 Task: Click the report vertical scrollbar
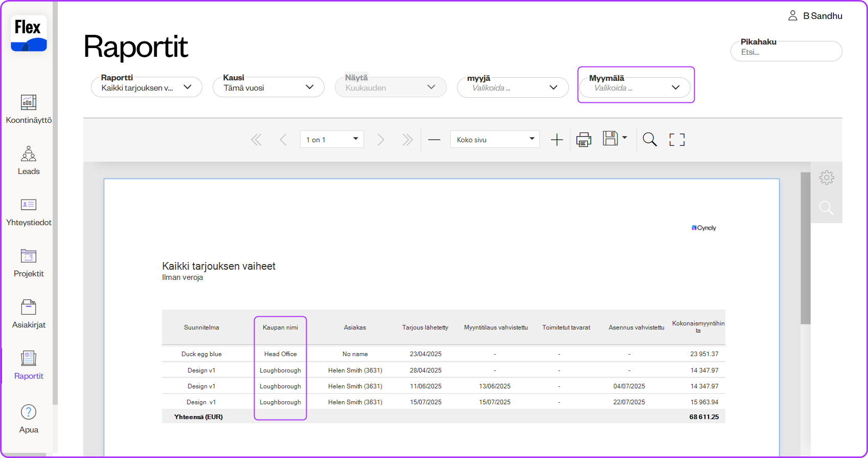[805, 248]
